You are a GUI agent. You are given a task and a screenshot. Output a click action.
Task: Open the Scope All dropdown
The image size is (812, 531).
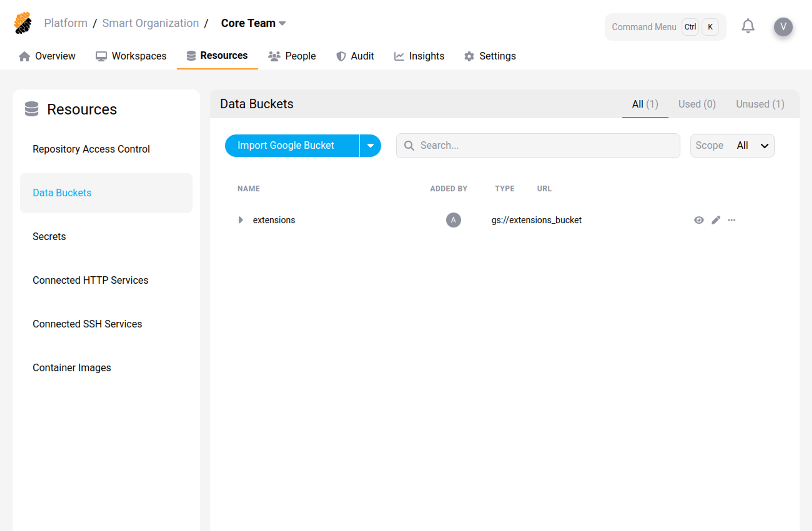(732, 146)
